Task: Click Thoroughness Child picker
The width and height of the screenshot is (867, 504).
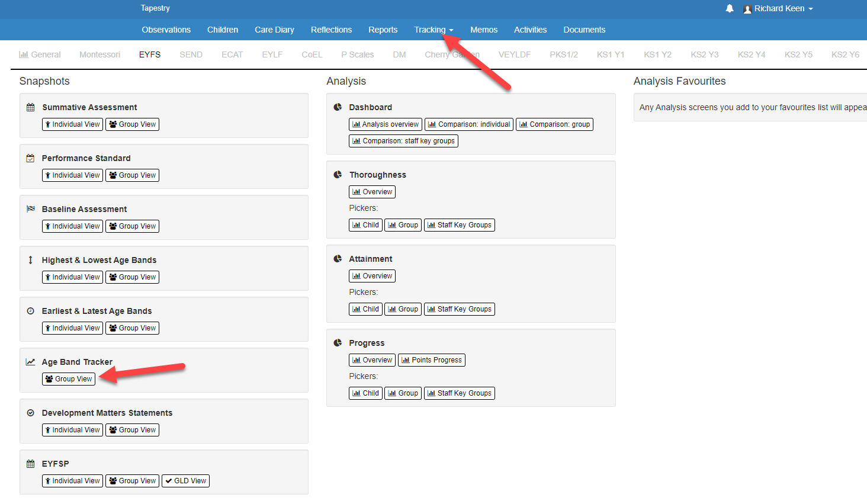Action: pyautogui.click(x=366, y=225)
